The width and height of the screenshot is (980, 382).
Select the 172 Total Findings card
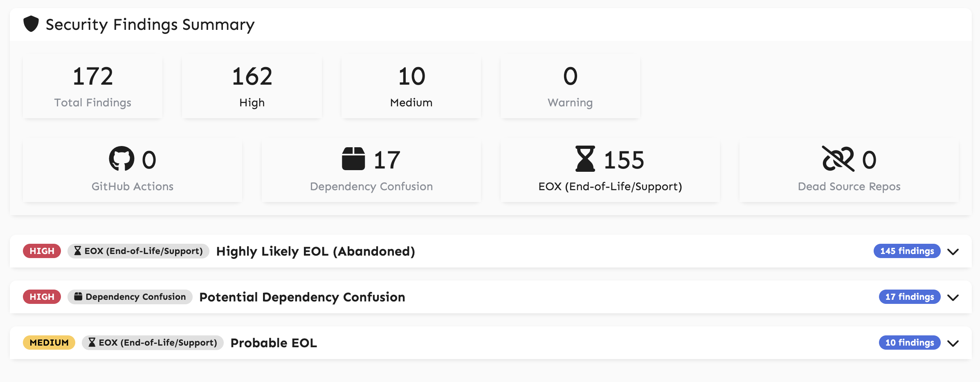click(92, 86)
